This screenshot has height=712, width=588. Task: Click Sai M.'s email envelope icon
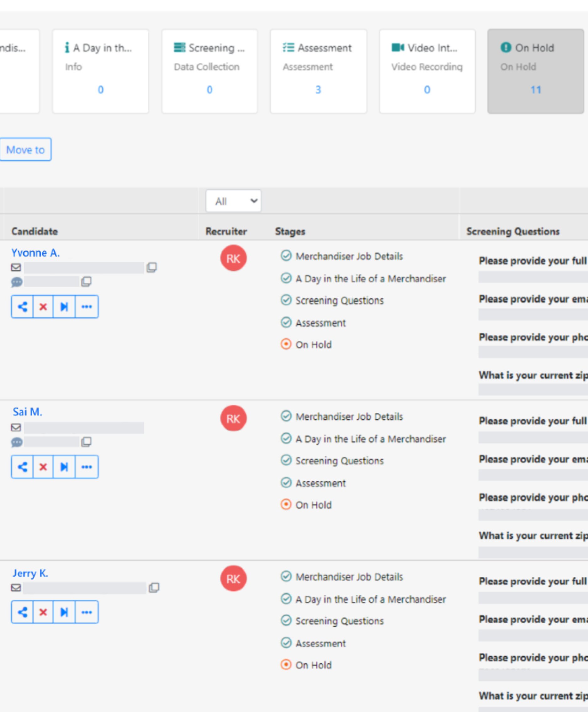point(16,428)
